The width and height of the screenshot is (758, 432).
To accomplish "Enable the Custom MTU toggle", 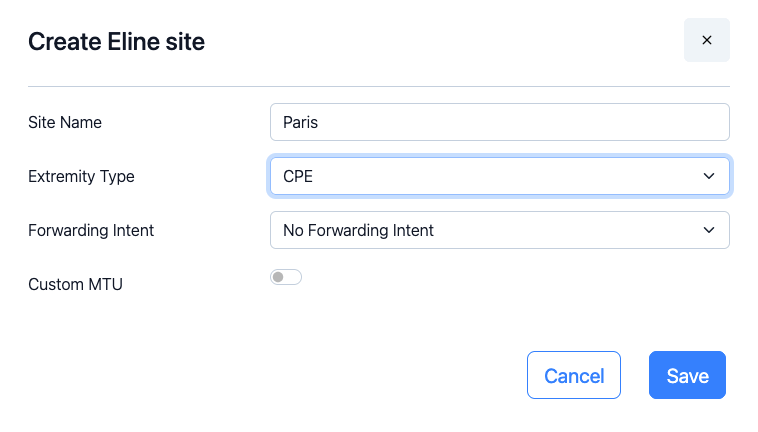I will tap(286, 277).
